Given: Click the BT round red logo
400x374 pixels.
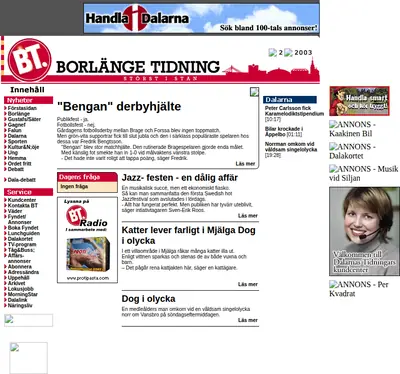Looking at the screenshot, I should (30, 60).
